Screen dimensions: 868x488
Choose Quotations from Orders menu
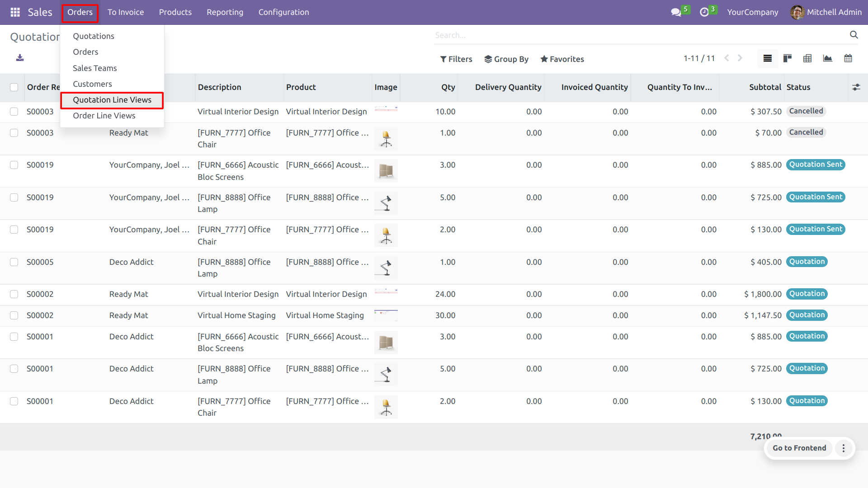pyautogui.click(x=94, y=36)
